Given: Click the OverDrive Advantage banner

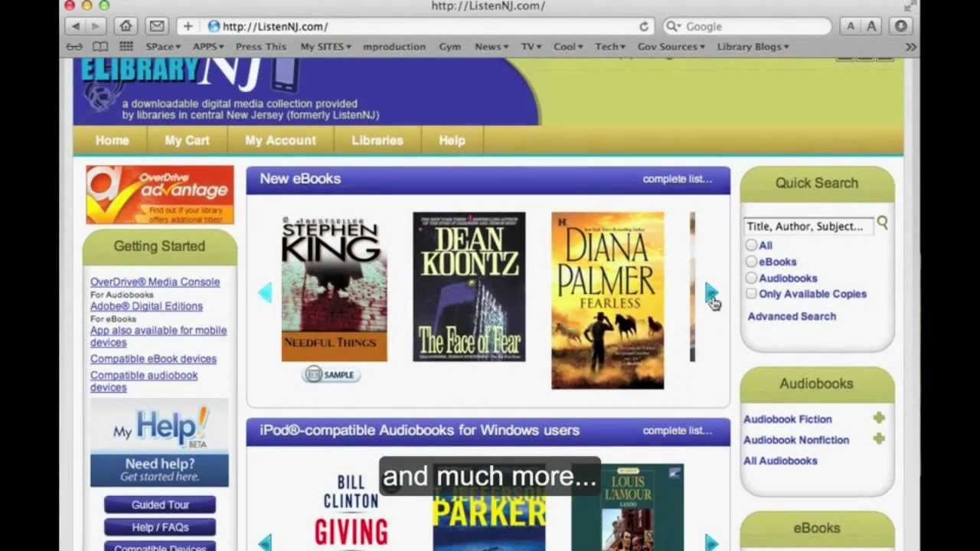Looking at the screenshot, I should click(x=160, y=194).
